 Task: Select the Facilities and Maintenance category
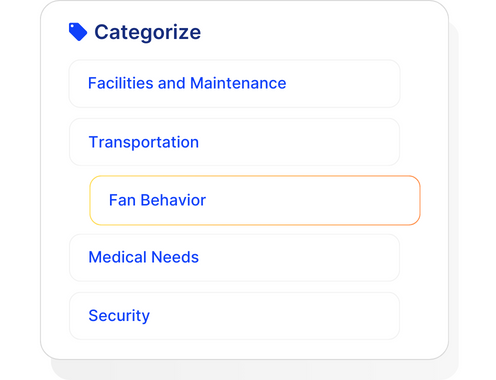(x=234, y=84)
